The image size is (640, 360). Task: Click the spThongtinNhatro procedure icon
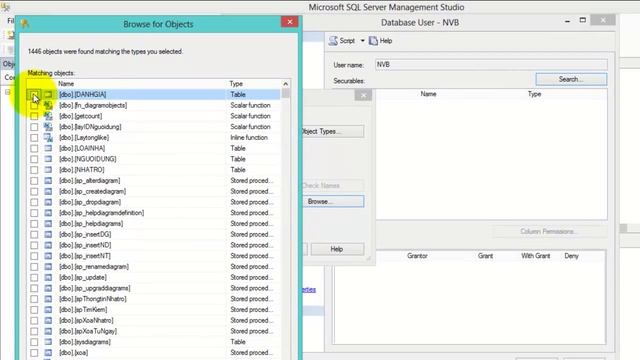coord(48,299)
